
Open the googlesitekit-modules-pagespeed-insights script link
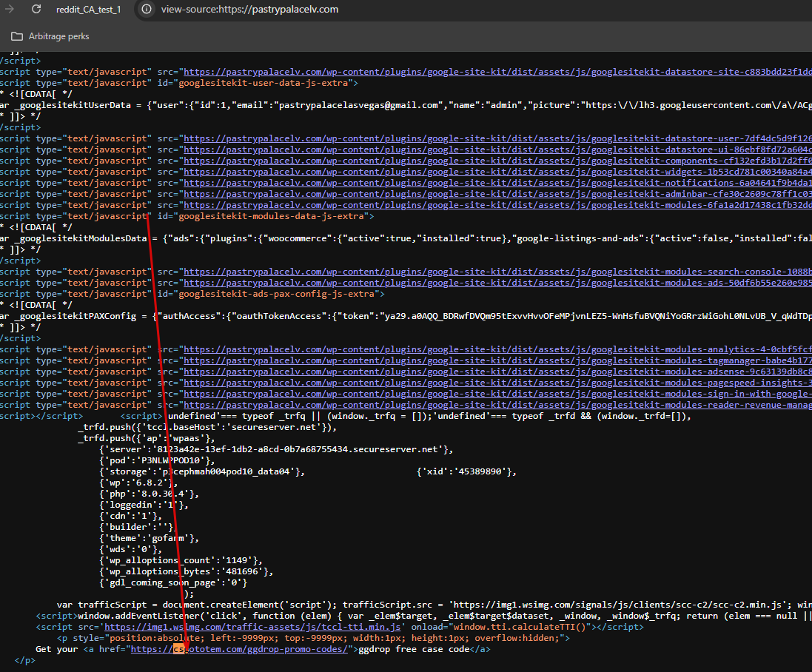[x=497, y=383]
